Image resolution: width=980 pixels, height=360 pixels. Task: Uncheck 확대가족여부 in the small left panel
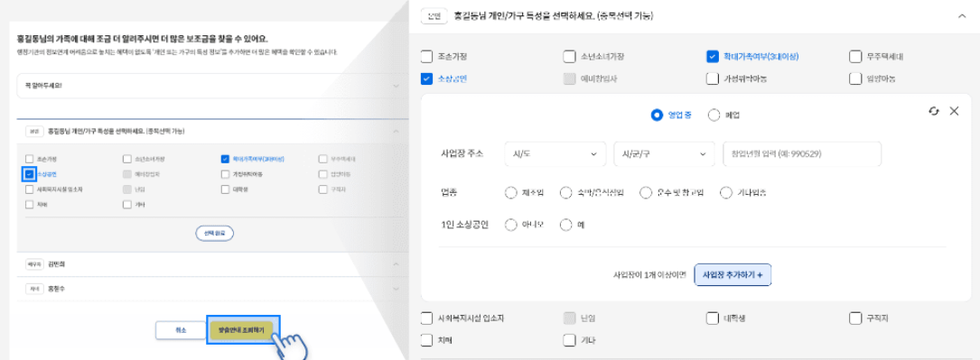coord(225,159)
